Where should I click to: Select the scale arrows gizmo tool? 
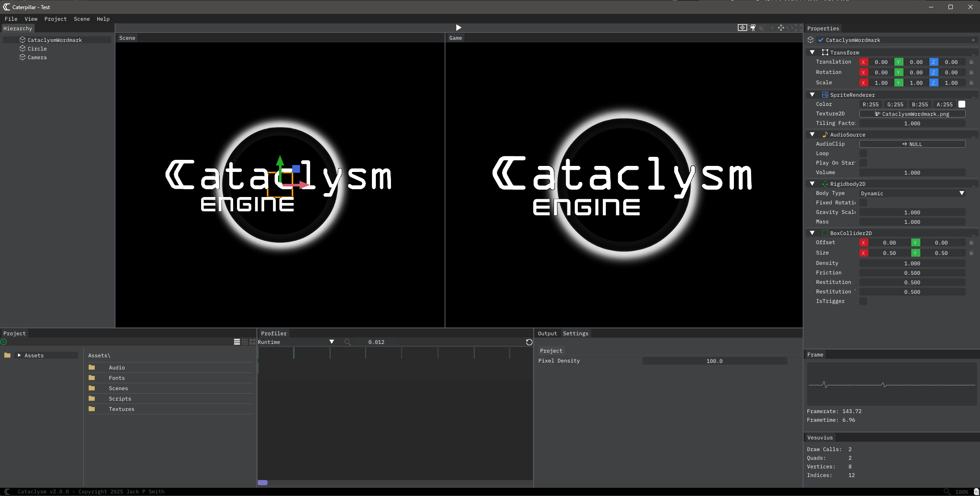(798, 28)
